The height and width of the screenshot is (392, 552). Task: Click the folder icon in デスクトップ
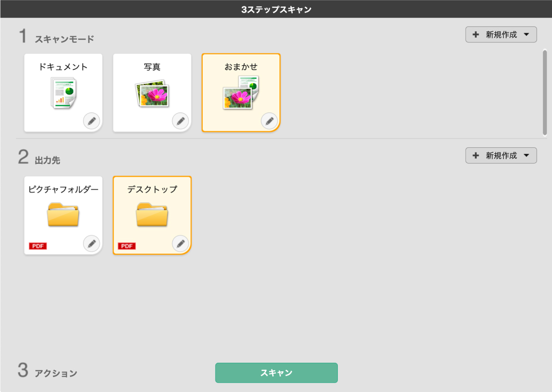tap(152, 215)
